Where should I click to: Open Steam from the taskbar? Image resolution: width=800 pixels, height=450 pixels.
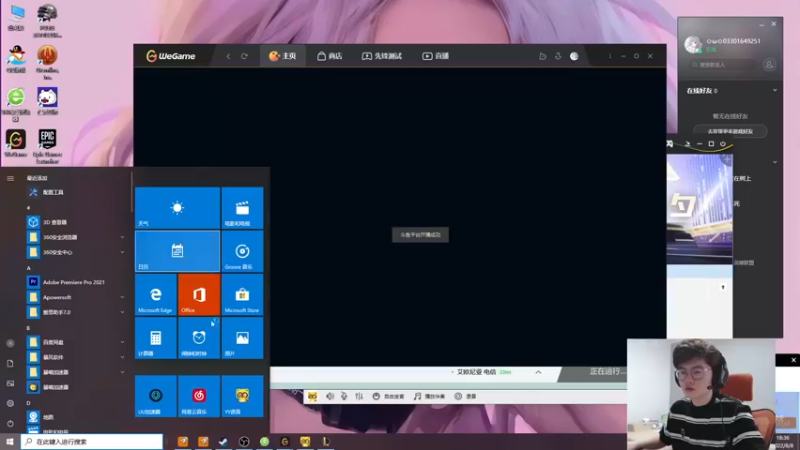pos(223,442)
